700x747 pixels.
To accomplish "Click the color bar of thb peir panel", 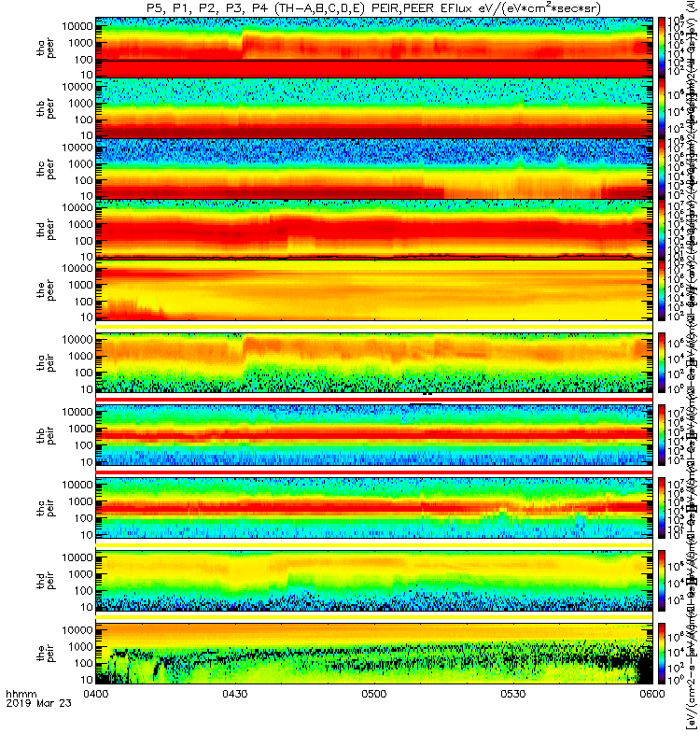I will tap(662, 435).
